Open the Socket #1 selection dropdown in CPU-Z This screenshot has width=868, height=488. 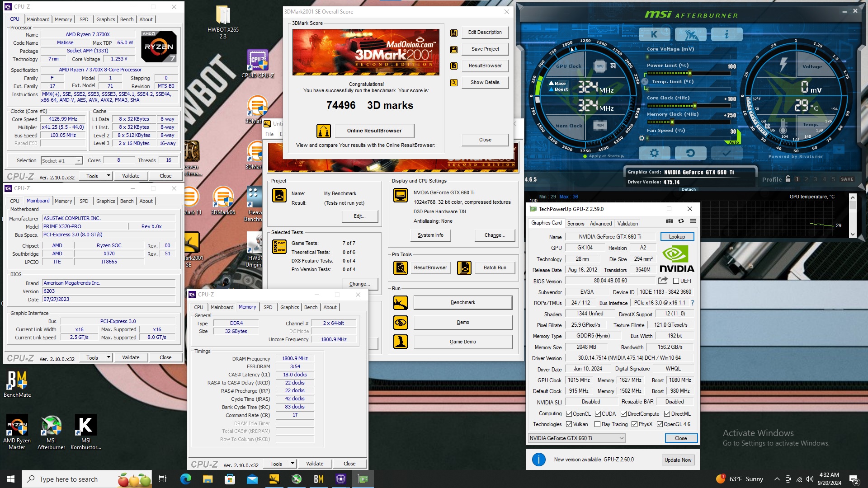click(x=61, y=161)
